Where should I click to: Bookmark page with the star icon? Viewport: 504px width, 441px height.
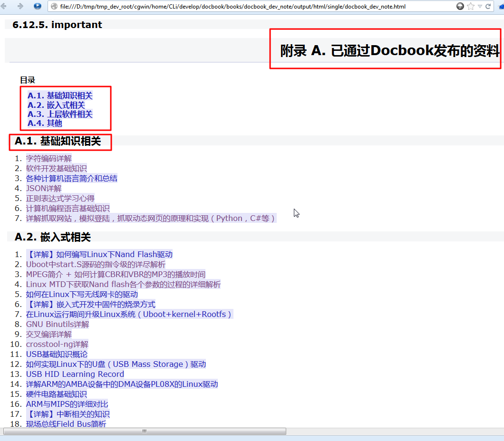471,6
